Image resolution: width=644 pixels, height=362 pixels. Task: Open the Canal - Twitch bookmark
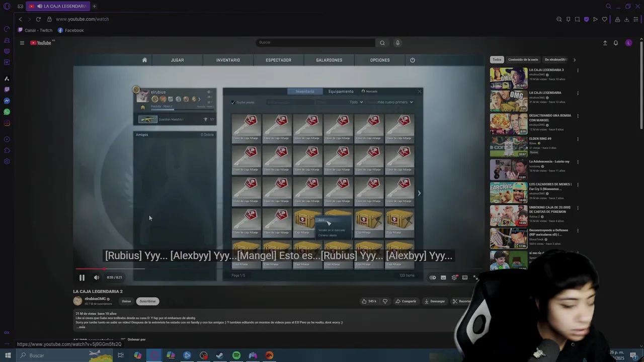tap(35, 30)
